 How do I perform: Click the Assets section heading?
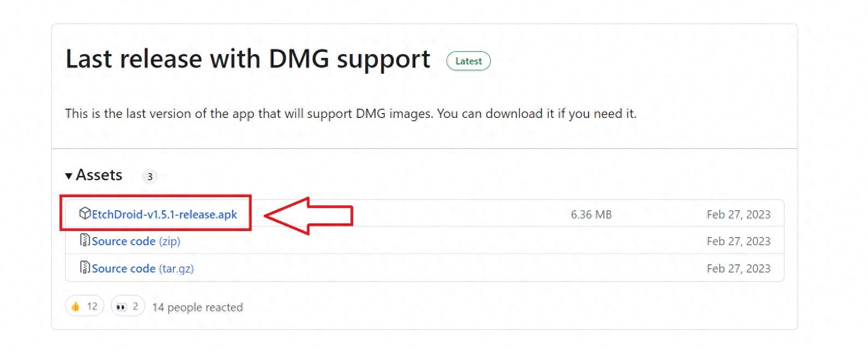click(x=99, y=175)
